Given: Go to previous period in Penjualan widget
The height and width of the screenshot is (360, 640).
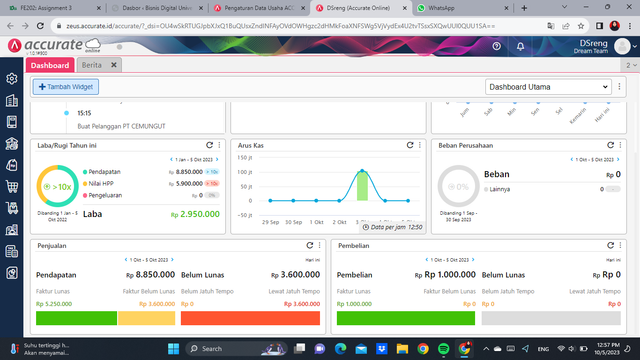Looking at the screenshot, I should pyautogui.click(x=126, y=260).
